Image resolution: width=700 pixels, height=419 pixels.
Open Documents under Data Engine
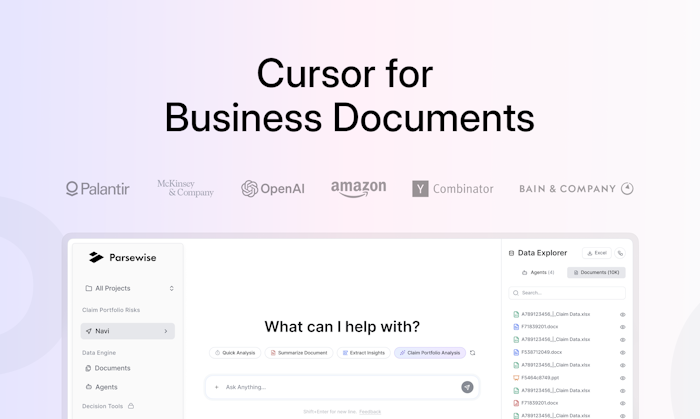pyautogui.click(x=108, y=368)
